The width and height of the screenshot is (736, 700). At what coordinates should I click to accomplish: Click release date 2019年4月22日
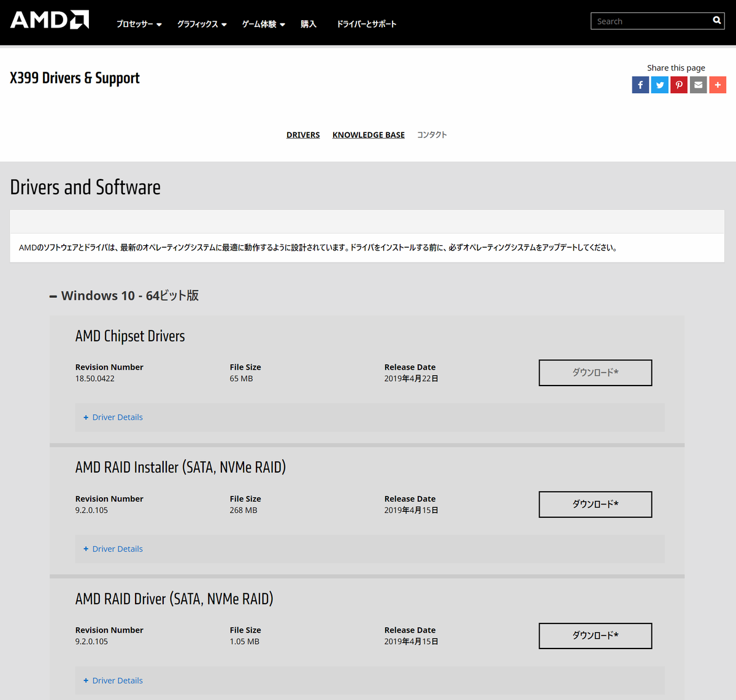coord(412,379)
